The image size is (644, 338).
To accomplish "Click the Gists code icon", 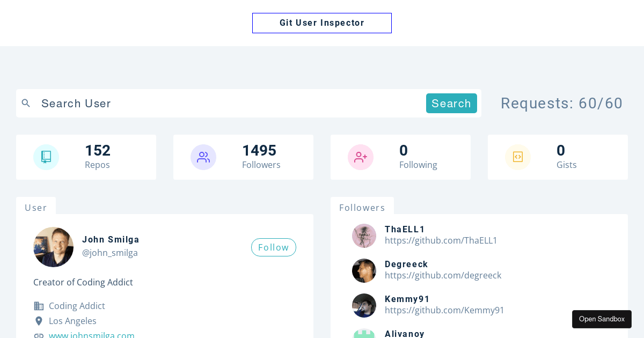I will coord(518,157).
